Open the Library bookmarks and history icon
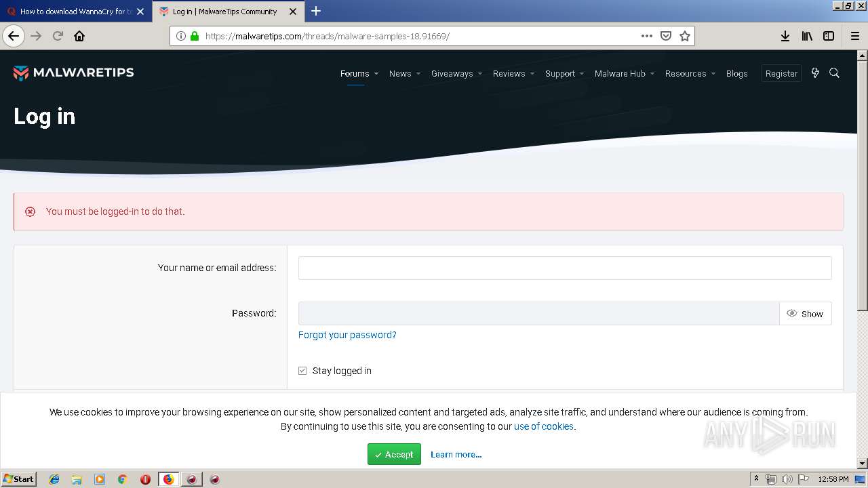This screenshot has width=868, height=488. pyautogui.click(x=807, y=36)
